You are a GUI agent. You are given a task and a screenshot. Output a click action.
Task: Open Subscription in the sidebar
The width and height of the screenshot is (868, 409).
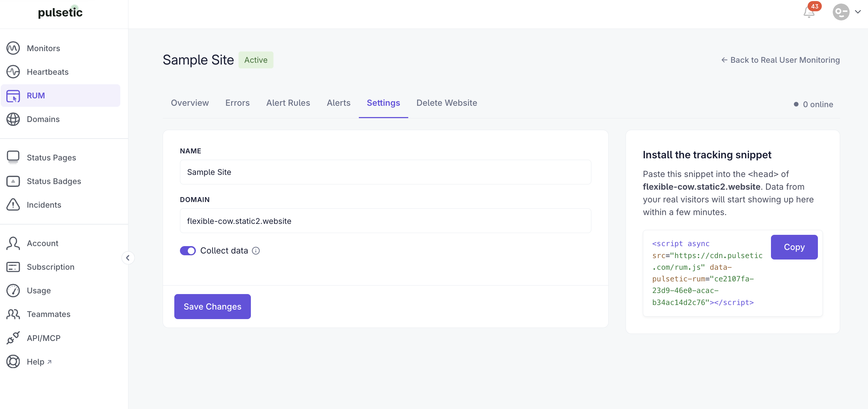[60, 267]
